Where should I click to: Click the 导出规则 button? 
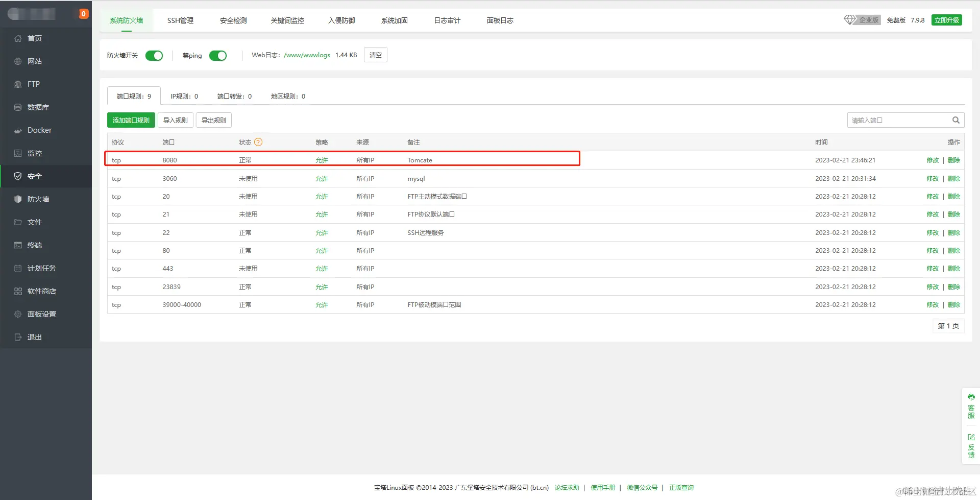[214, 120]
